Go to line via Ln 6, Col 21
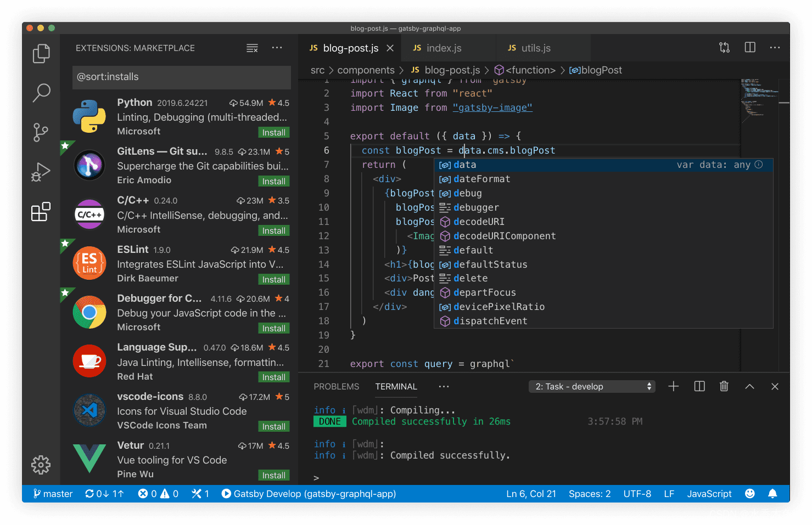The height and width of the screenshot is (525, 812). 531,494
